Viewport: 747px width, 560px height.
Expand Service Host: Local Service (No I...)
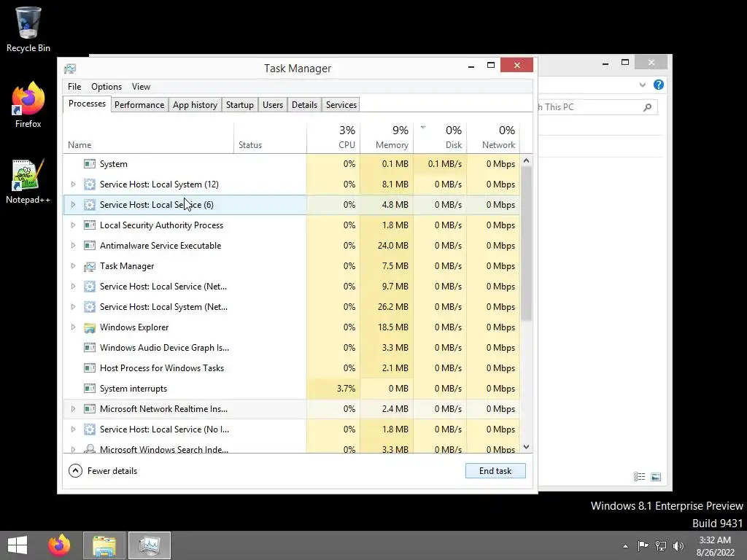pyautogui.click(x=73, y=429)
